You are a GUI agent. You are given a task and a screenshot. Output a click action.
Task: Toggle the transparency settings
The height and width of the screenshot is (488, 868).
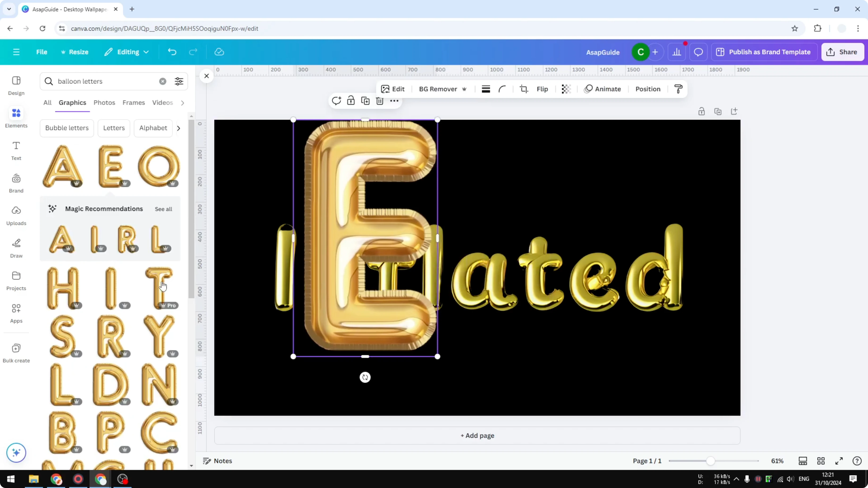(x=566, y=89)
